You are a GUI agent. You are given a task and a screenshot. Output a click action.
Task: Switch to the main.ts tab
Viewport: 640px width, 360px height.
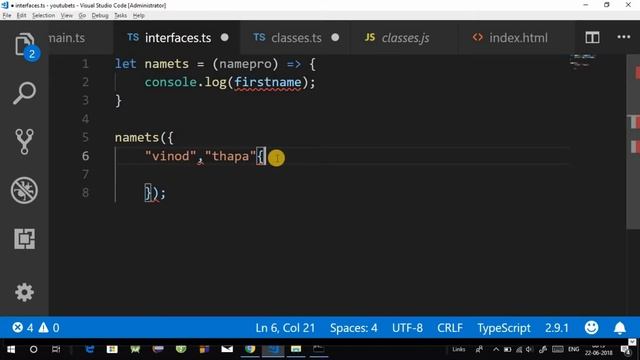pos(67,38)
